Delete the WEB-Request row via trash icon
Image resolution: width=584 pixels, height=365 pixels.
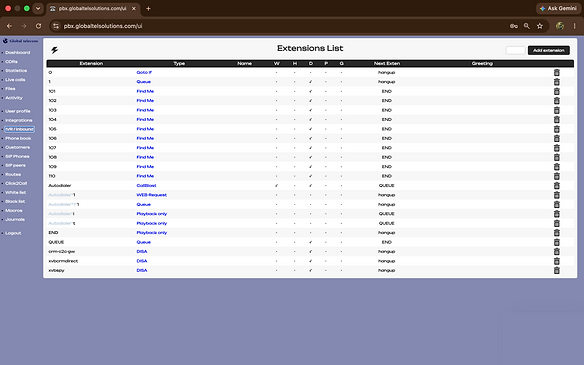pos(556,195)
